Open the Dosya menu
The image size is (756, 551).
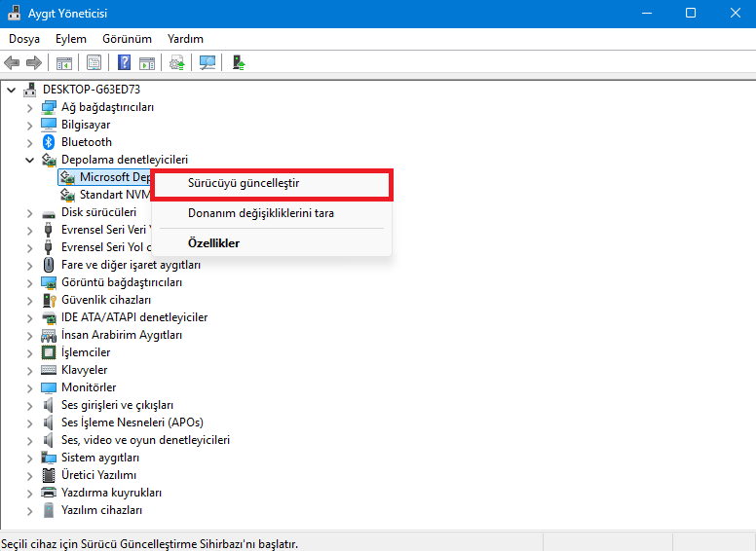pyautogui.click(x=24, y=39)
